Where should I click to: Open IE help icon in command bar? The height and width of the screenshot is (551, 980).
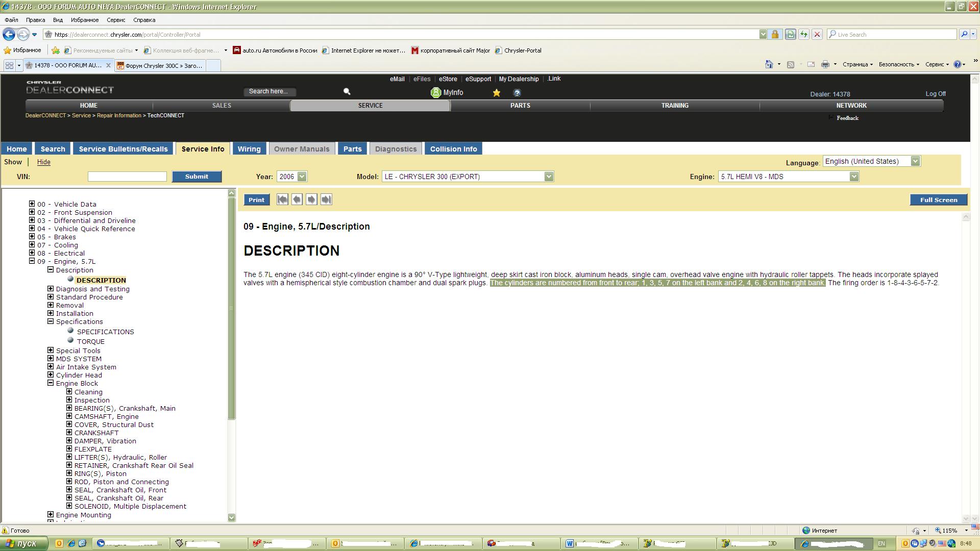tap(958, 64)
